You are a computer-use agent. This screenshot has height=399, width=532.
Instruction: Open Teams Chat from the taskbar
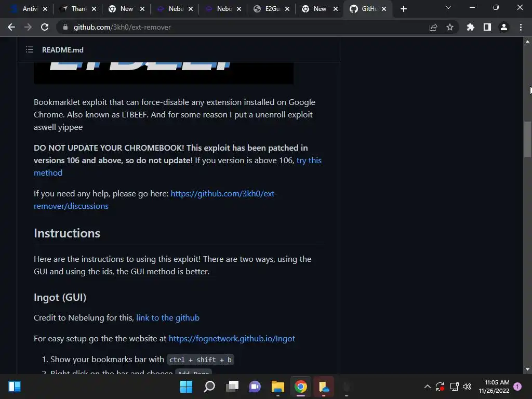point(255,387)
